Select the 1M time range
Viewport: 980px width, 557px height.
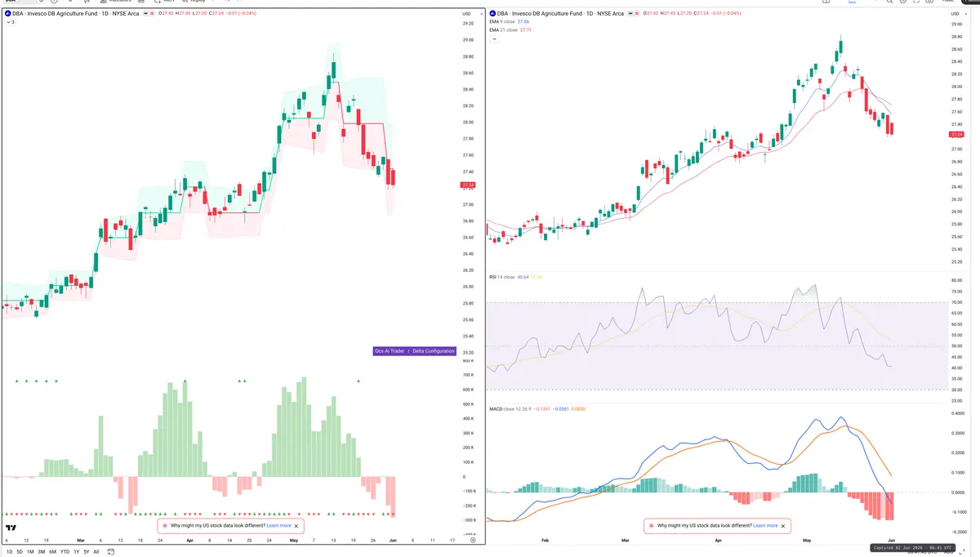click(30, 552)
